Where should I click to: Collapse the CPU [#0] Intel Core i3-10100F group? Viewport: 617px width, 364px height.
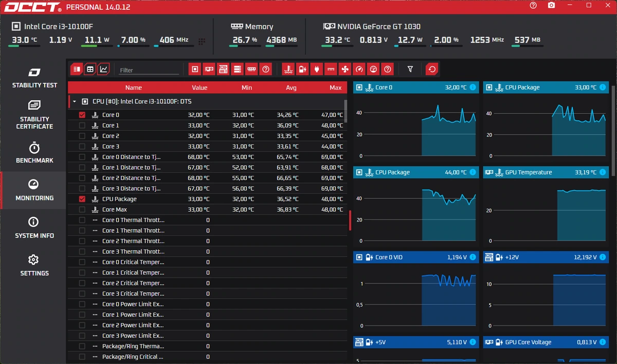pos(75,102)
